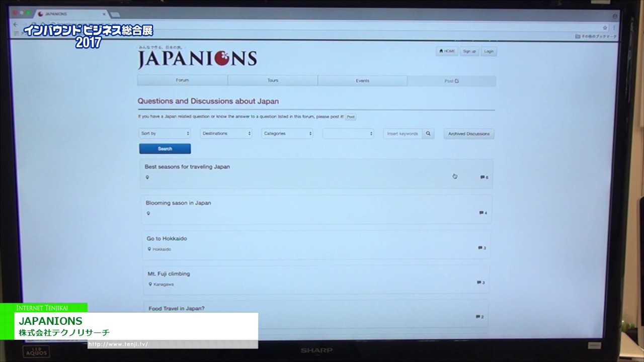Screen dimensions: 644x362
Task: Switch to the Events tab
Action: pos(362,80)
